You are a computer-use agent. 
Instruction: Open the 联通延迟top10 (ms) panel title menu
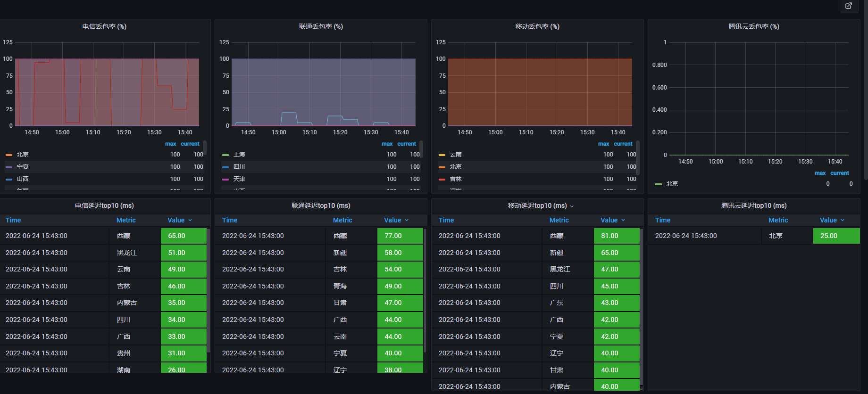point(321,205)
